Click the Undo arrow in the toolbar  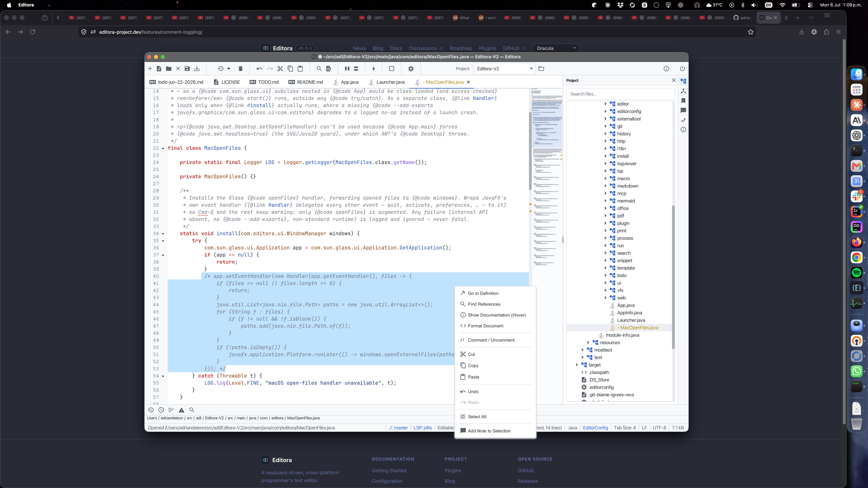[259, 69]
